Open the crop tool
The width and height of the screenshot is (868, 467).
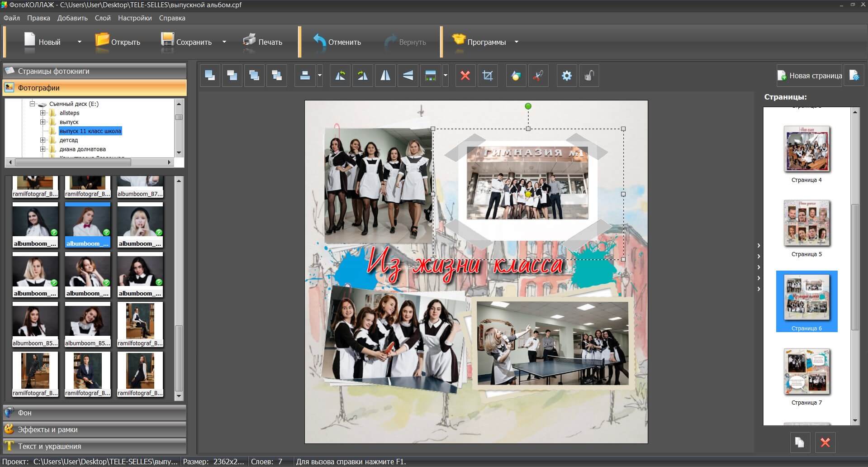click(x=488, y=76)
